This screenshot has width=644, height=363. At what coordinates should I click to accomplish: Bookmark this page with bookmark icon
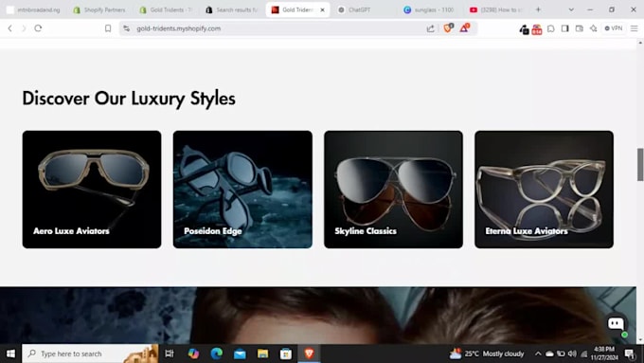108,28
